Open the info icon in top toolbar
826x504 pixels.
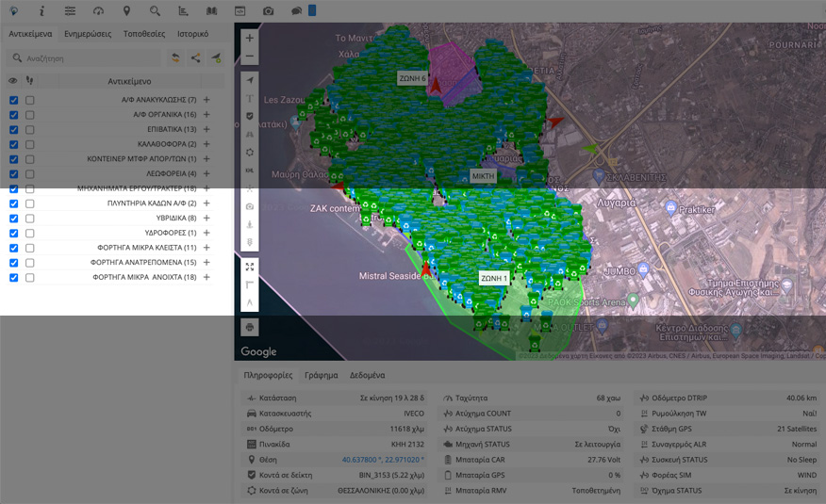click(x=41, y=11)
